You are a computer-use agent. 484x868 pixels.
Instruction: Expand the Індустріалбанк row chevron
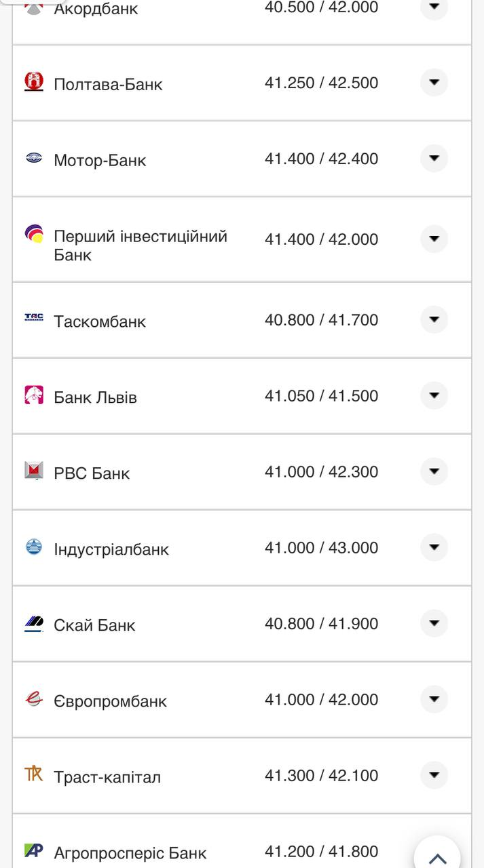(434, 547)
